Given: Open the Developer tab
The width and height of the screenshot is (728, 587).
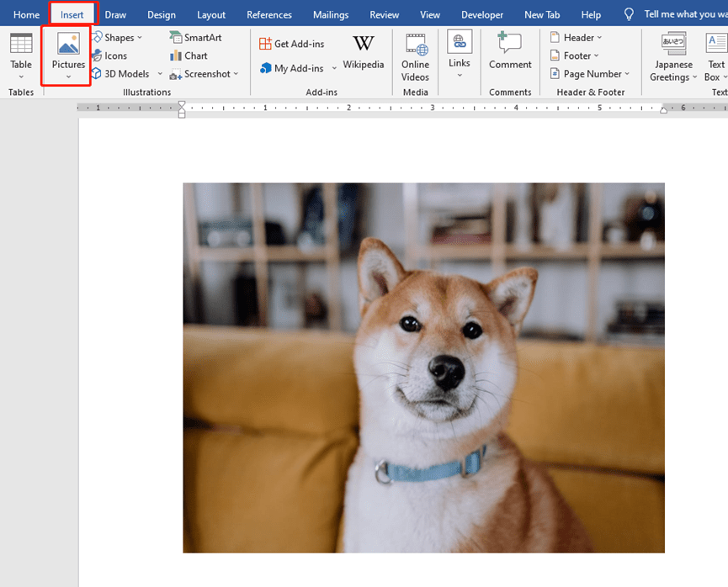Looking at the screenshot, I should (x=481, y=13).
